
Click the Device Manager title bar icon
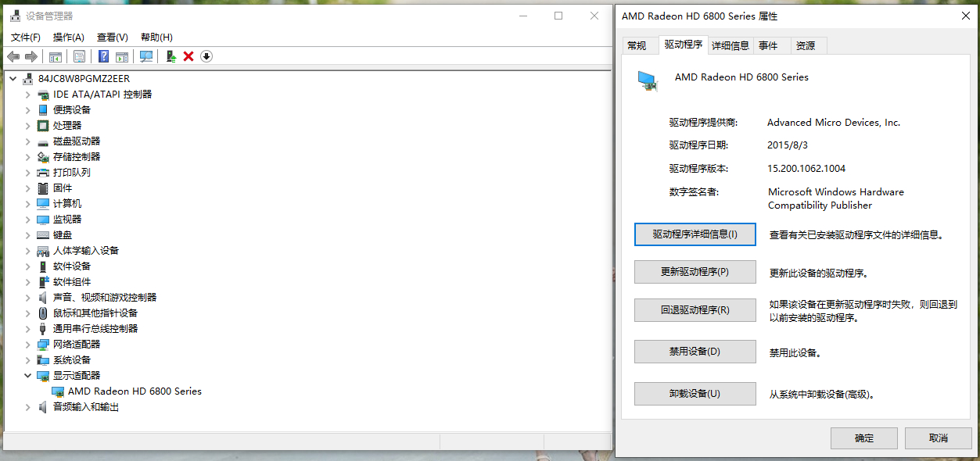(x=16, y=16)
